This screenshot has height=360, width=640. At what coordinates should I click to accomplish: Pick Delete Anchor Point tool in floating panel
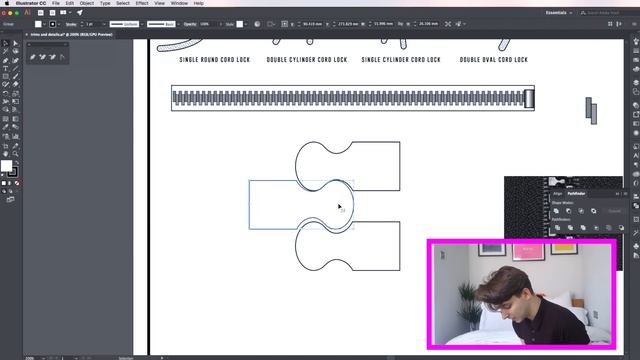pyautogui.click(x=52, y=57)
